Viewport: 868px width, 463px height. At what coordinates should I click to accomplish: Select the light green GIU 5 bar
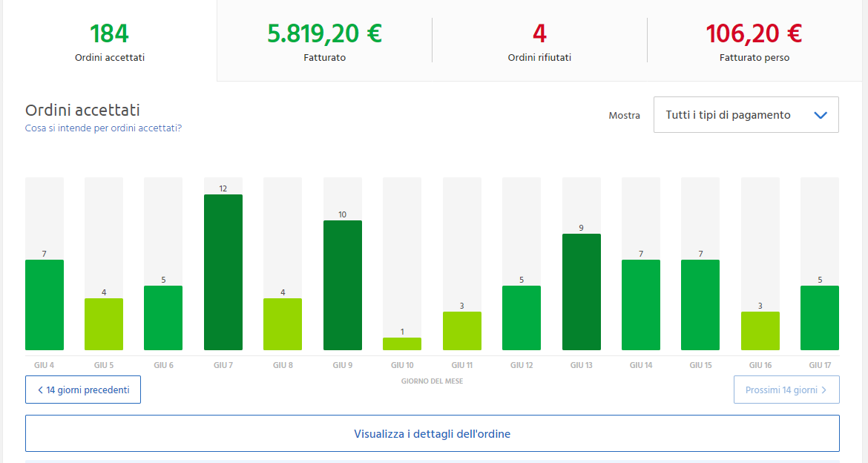pos(104,324)
